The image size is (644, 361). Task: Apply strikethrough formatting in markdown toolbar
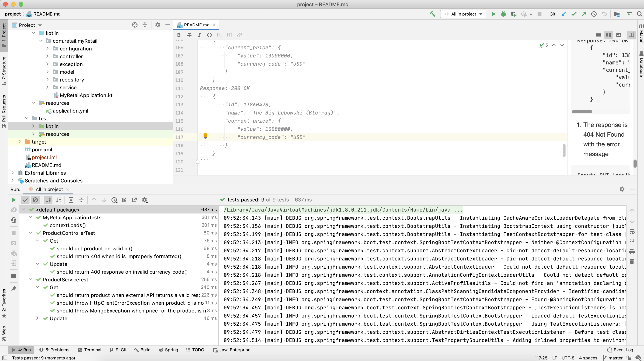click(189, 35)
